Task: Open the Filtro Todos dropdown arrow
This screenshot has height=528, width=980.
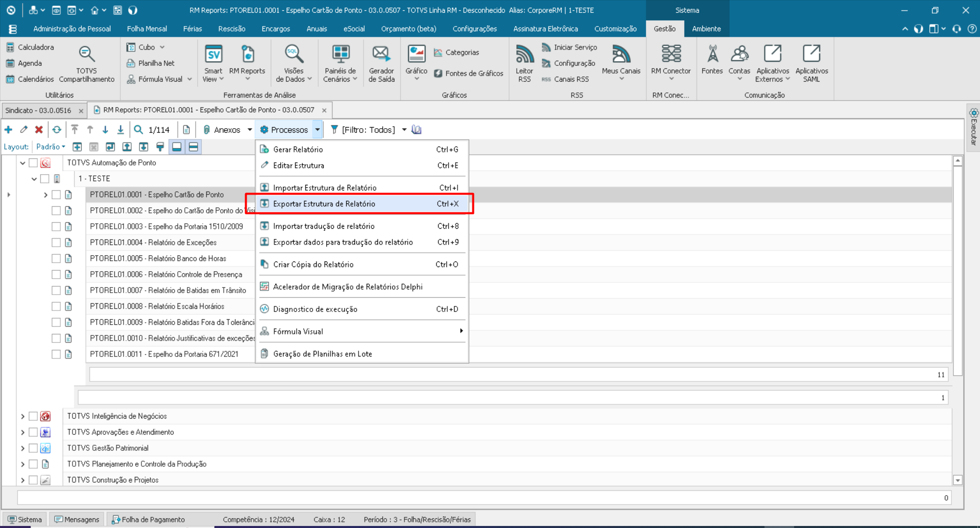Action: tap(404, 130)
